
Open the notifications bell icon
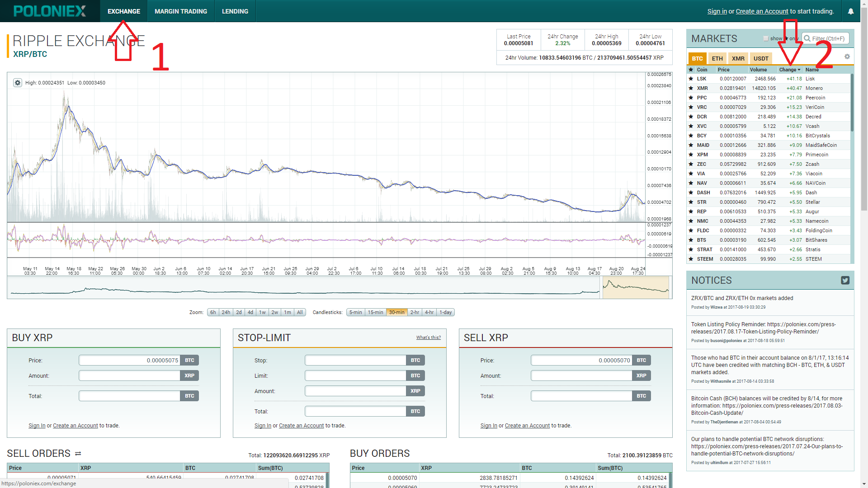[x=851, y=11]
